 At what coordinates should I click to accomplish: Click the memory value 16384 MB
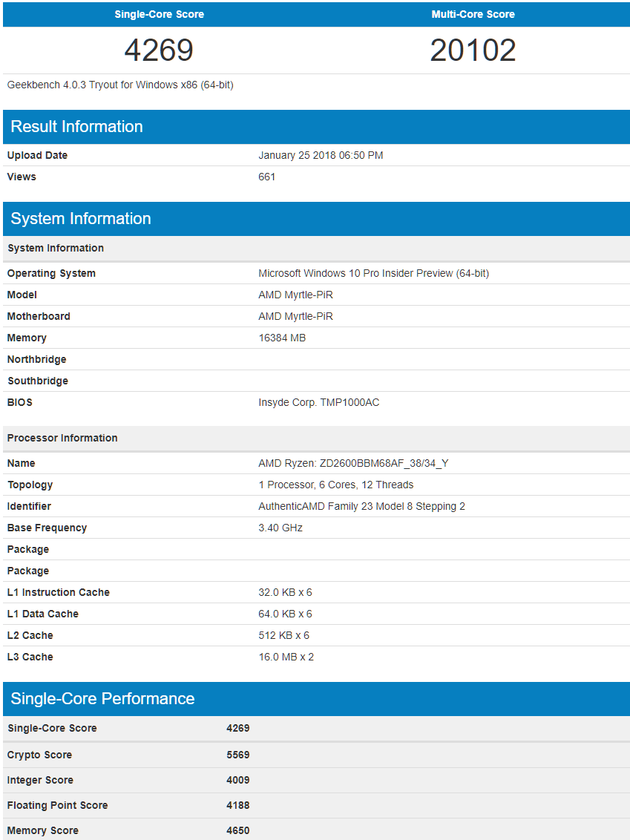pos(282,338)
